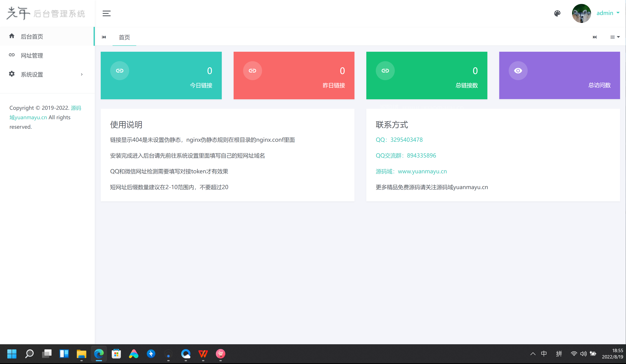Open WPS Office from the taskbar
Image resolution: width=626 pixels, height=364 pixels.
point(203,354)
